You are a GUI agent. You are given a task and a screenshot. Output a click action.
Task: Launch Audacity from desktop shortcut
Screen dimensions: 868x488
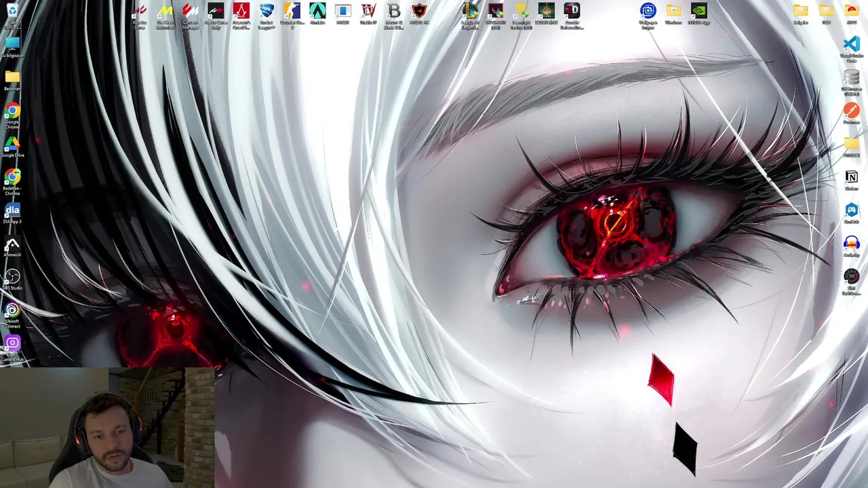pyautogui.click(x=852, y=247)
